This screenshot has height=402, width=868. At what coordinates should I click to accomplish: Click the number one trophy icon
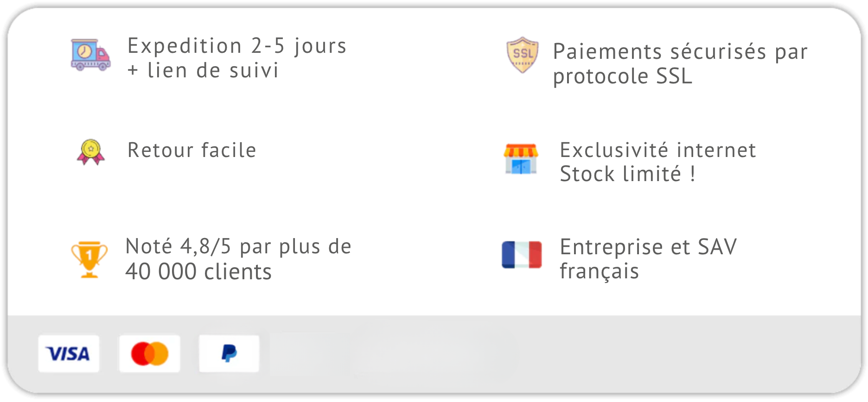[89, 259]
